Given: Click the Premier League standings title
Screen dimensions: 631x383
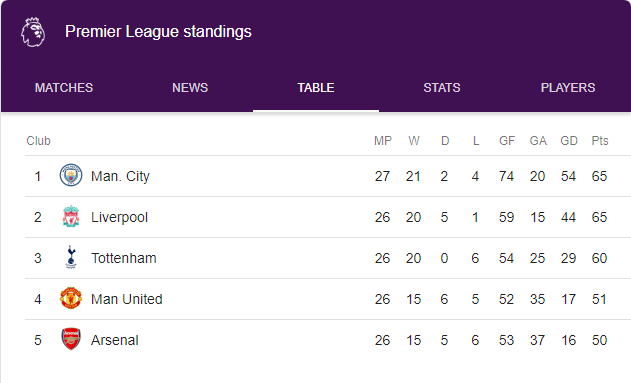Looking at the screenshot, I should click(159, 32).
